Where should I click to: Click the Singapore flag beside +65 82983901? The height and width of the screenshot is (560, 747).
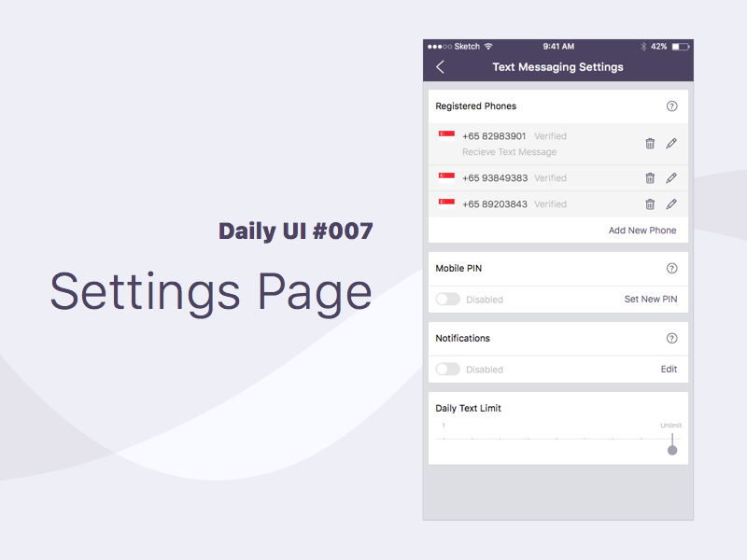[x=445, y=136]
